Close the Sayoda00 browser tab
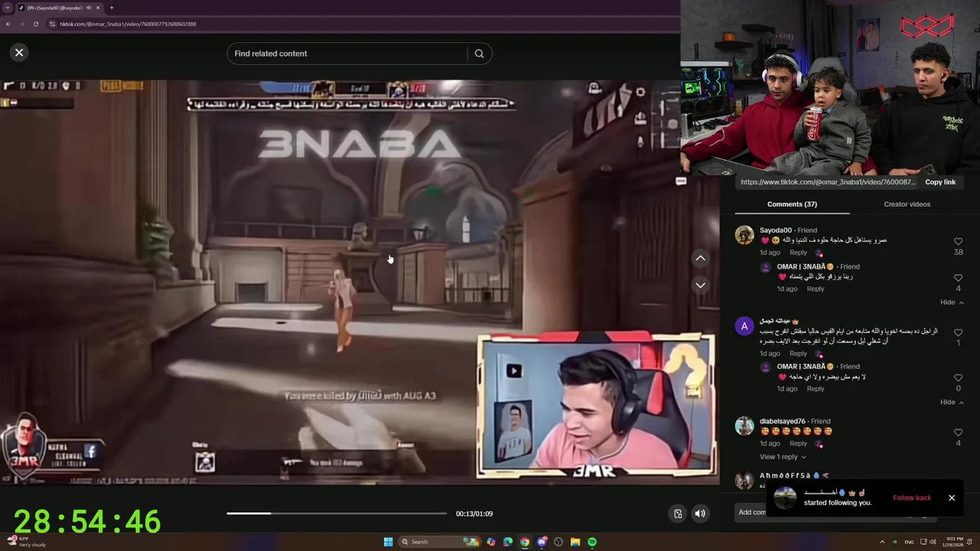Viewport: 980px width, 551px height. pos(97,8)
